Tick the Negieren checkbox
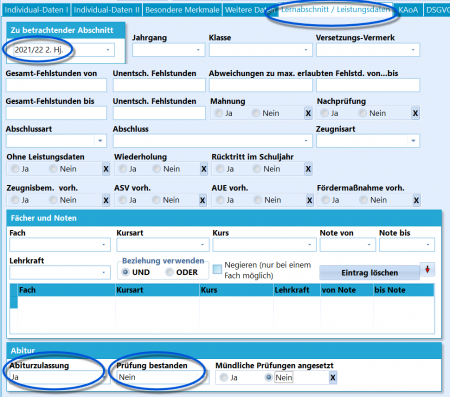 [x=217, y=269]
